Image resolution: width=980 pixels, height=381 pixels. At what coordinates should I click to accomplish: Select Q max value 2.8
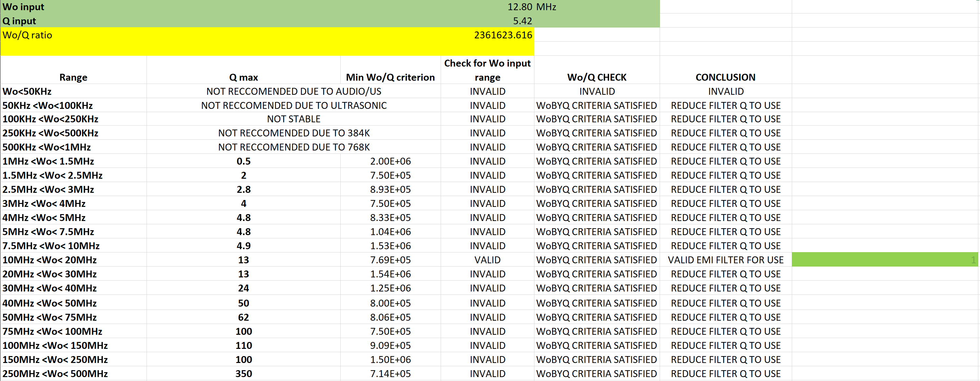(x=244, y=190)
